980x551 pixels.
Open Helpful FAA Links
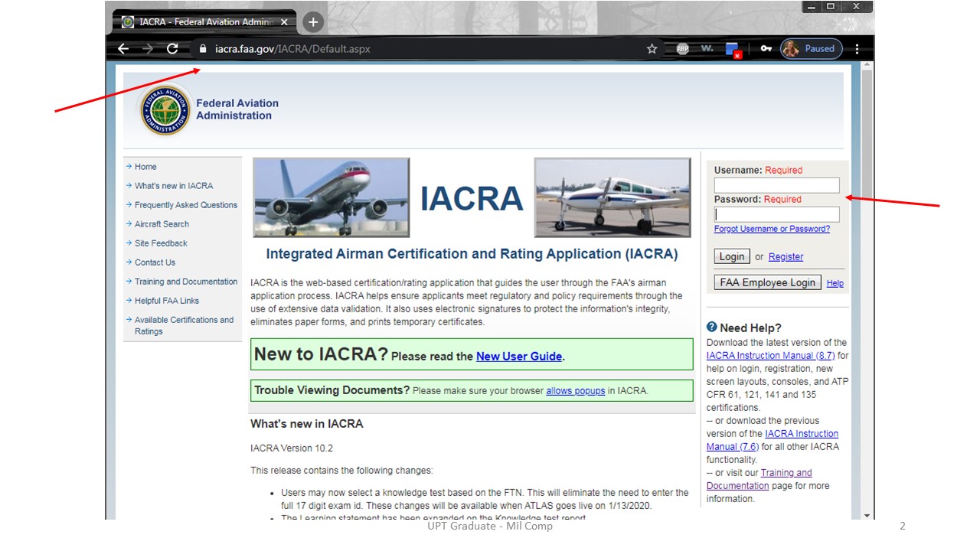point(167,301)
